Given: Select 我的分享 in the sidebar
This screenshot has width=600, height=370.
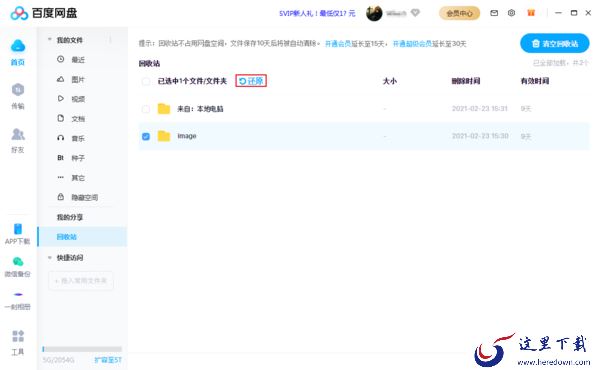Looking at the screenshot, I should tap(70, 217).
